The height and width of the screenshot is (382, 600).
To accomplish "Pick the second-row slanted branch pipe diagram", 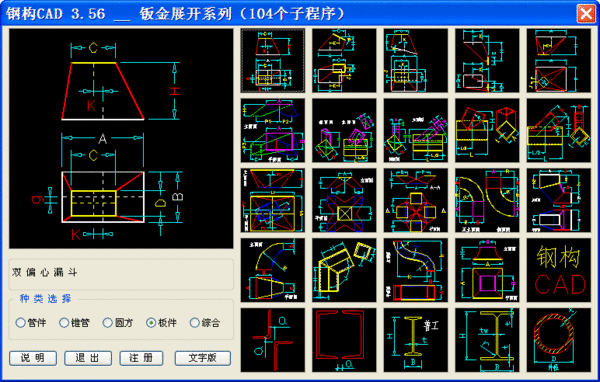I will tap(416, 131).
